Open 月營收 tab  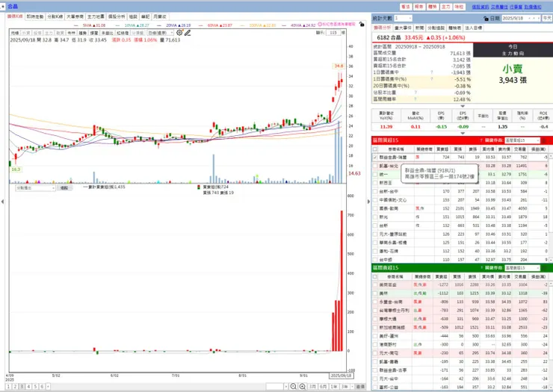point(161,16)
